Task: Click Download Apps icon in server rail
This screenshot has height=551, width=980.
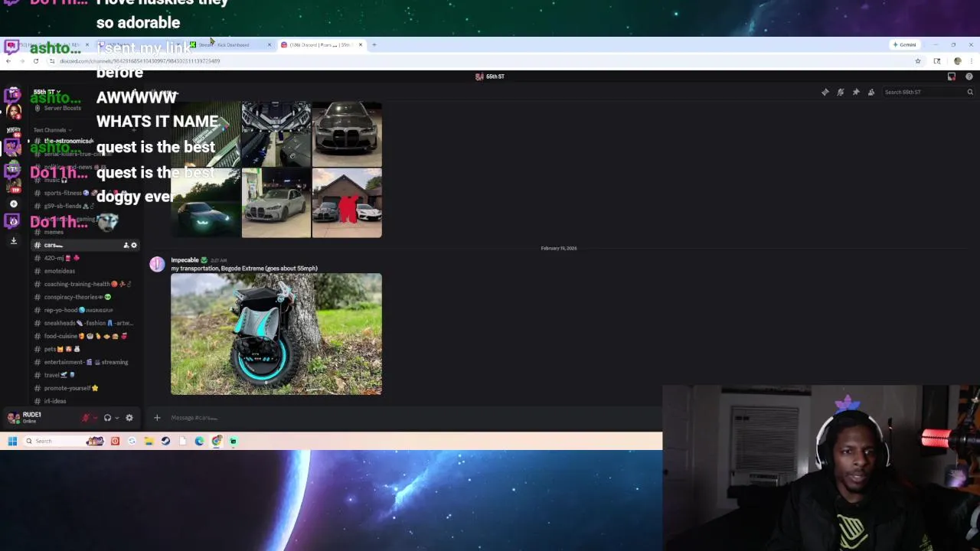Action: coord(13,240)
